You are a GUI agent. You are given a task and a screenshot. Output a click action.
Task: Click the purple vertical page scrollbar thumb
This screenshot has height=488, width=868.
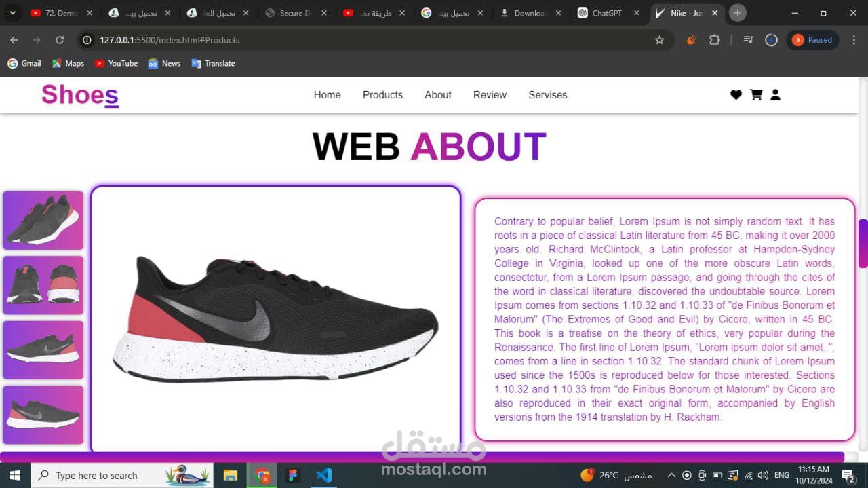point(863,244)
